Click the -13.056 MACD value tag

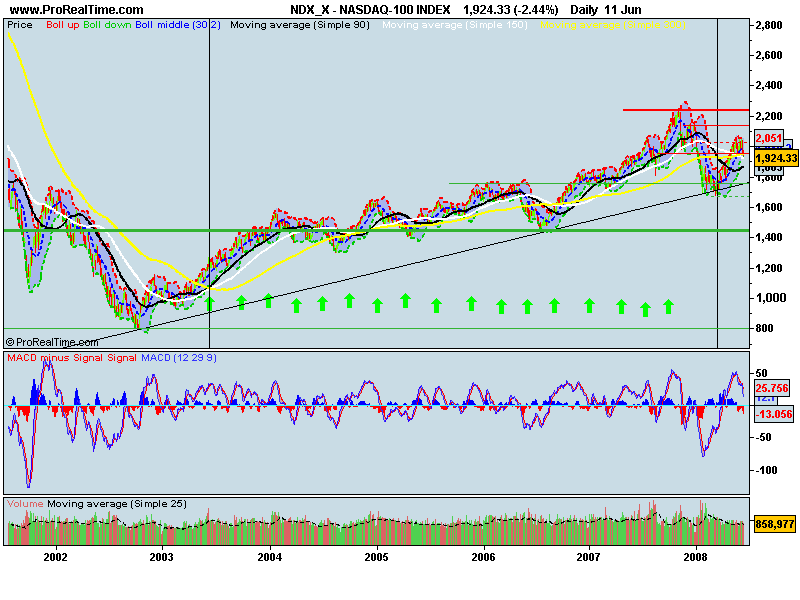[774, 414]
